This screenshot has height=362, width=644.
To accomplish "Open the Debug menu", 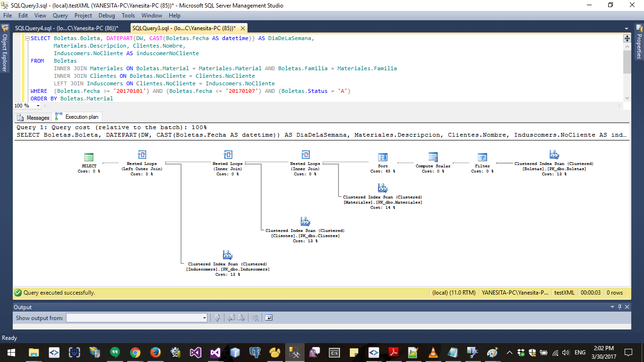I will [x=107, y=16].
